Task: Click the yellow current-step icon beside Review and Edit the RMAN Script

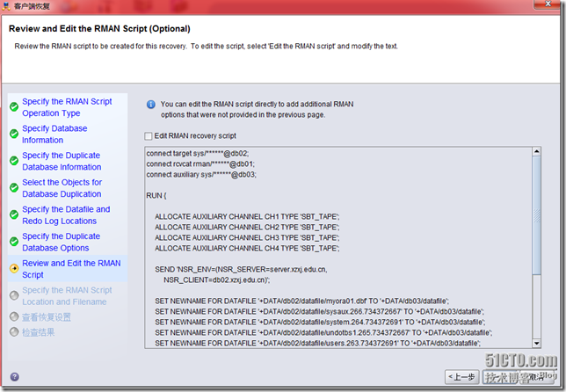Action: [x=14, y=269]
